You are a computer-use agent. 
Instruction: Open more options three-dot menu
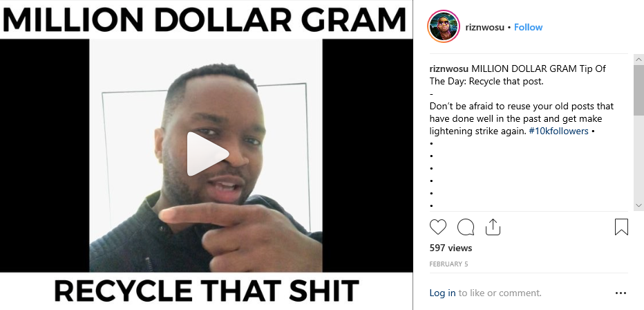(621, 293)
